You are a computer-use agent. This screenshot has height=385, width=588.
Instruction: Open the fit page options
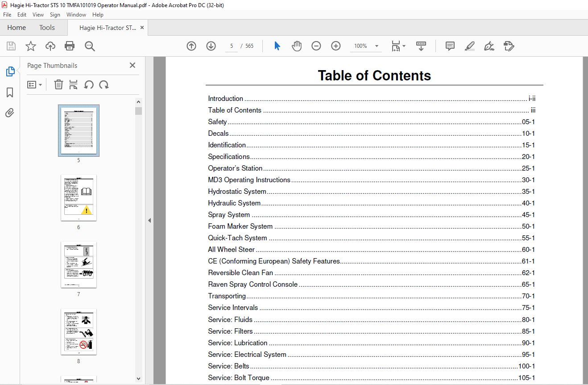point(398,46)
